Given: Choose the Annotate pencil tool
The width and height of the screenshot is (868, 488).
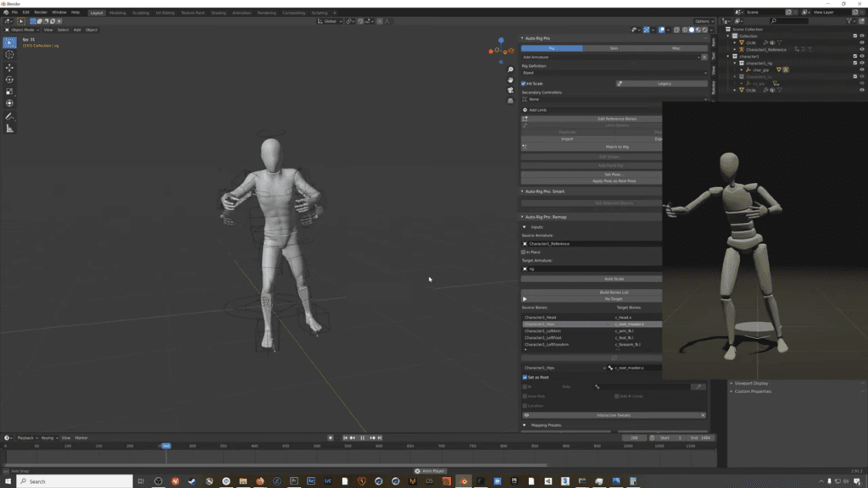Looking at the screenshot, I should click(9, 116).
